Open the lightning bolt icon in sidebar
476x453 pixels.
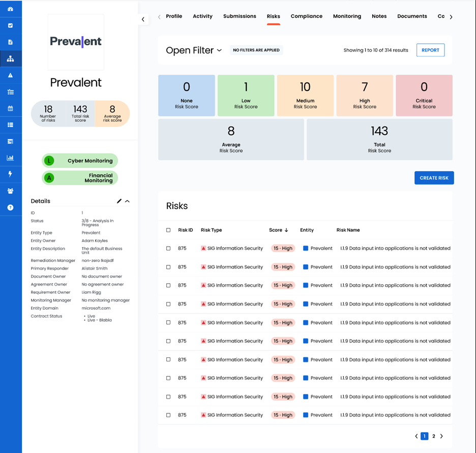(x=10, y=174)
